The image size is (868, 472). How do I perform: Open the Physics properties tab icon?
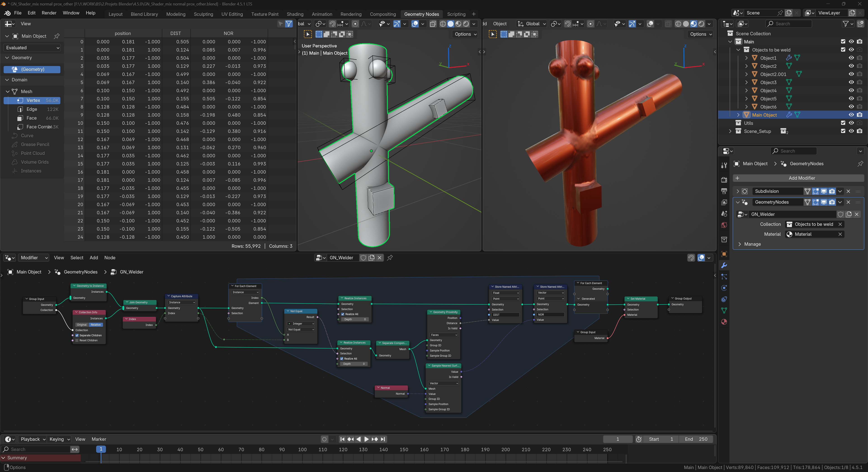pos(724,288)
